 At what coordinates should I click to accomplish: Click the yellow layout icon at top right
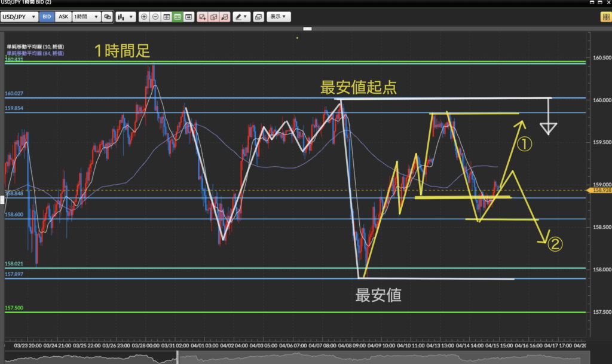(x=605, y=17)
